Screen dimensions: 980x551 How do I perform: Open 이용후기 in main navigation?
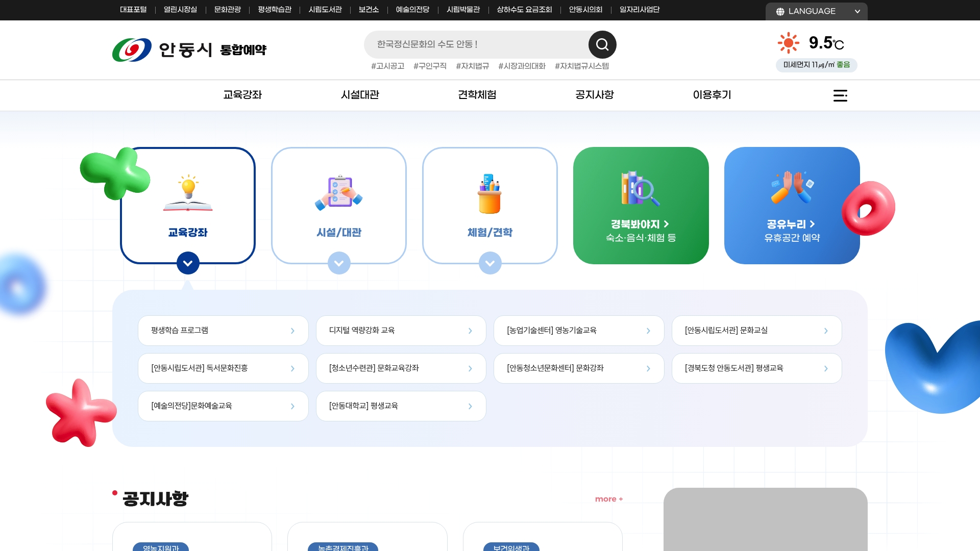tap(712, 95)
